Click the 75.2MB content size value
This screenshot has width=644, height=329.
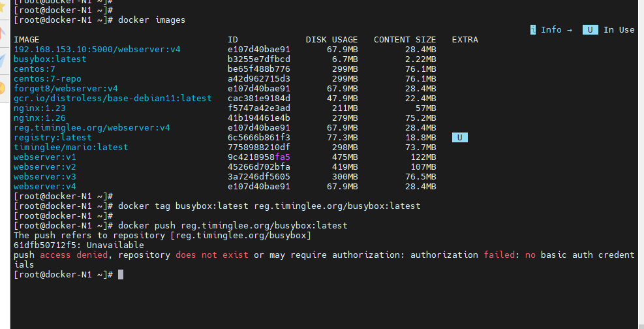(421, 118)
